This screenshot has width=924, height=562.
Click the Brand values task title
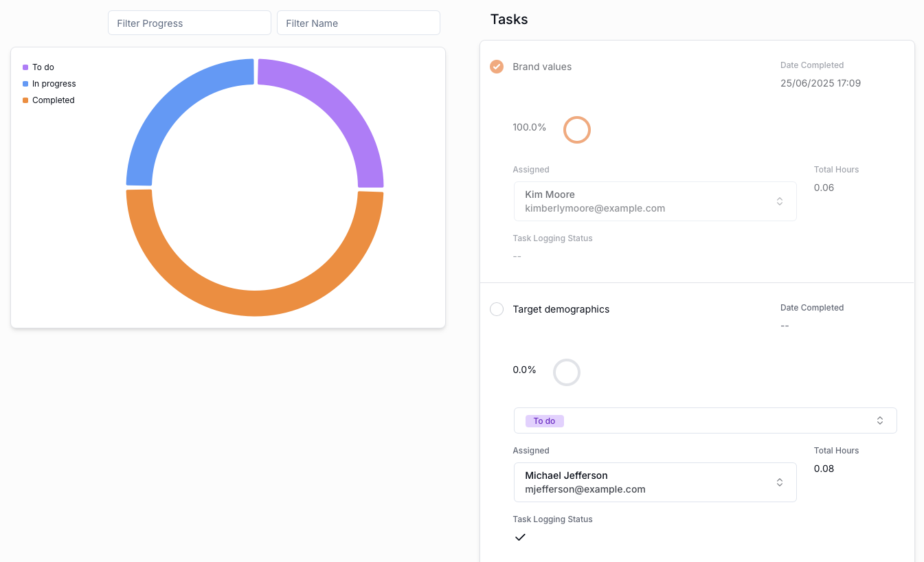point(542,67)
